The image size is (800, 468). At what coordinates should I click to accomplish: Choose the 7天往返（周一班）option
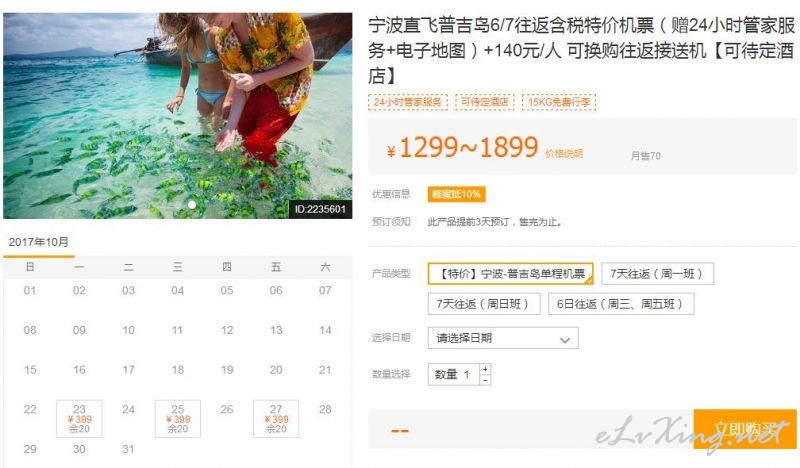click(x=657, y=274)
